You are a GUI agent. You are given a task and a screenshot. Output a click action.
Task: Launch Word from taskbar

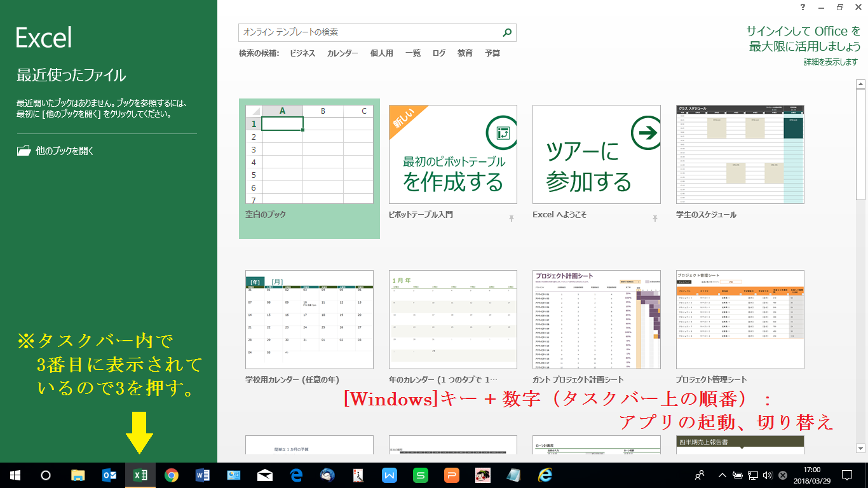click(202, 475)
